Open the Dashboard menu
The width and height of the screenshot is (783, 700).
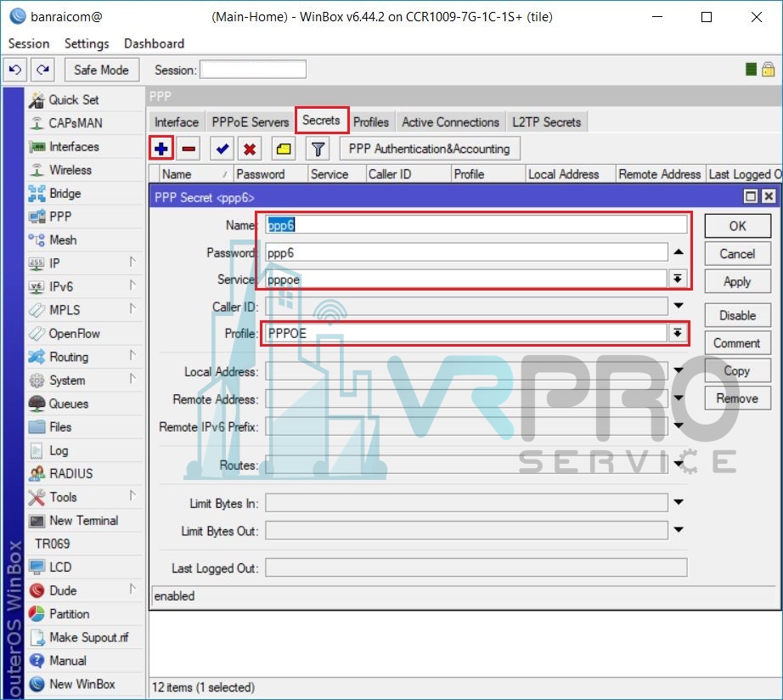[155, 44]
